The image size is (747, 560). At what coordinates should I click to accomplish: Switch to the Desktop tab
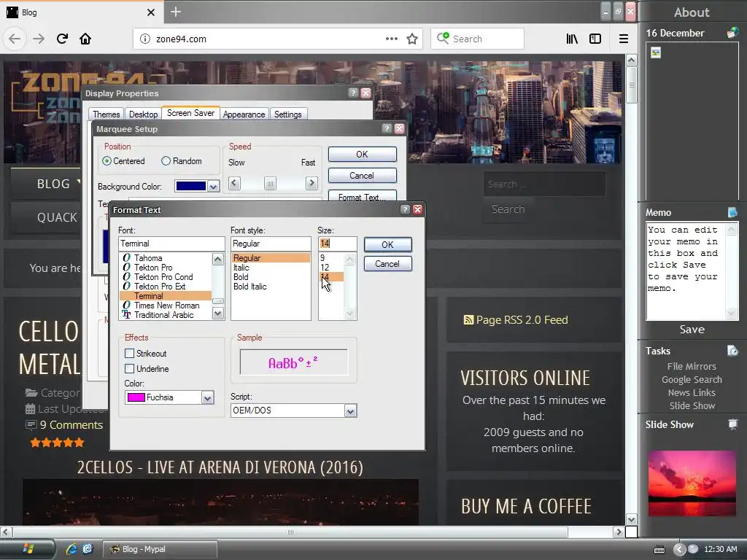tap(143, 114)
